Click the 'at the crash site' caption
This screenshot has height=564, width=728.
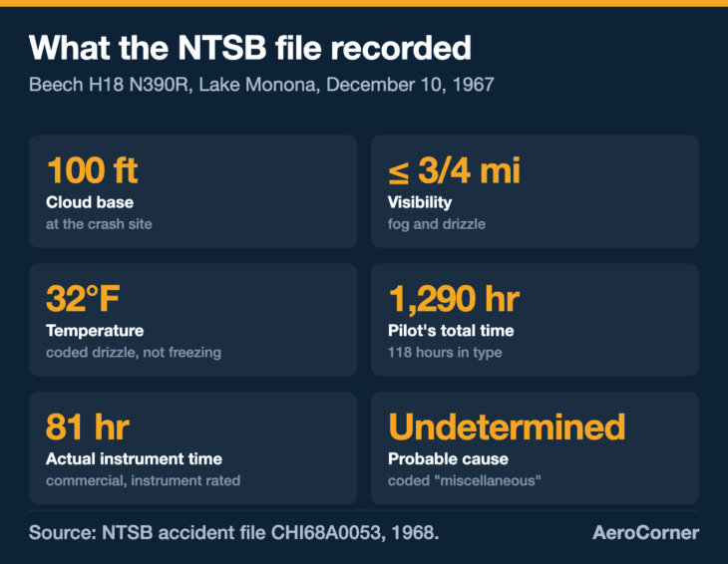tap(99, 224)
